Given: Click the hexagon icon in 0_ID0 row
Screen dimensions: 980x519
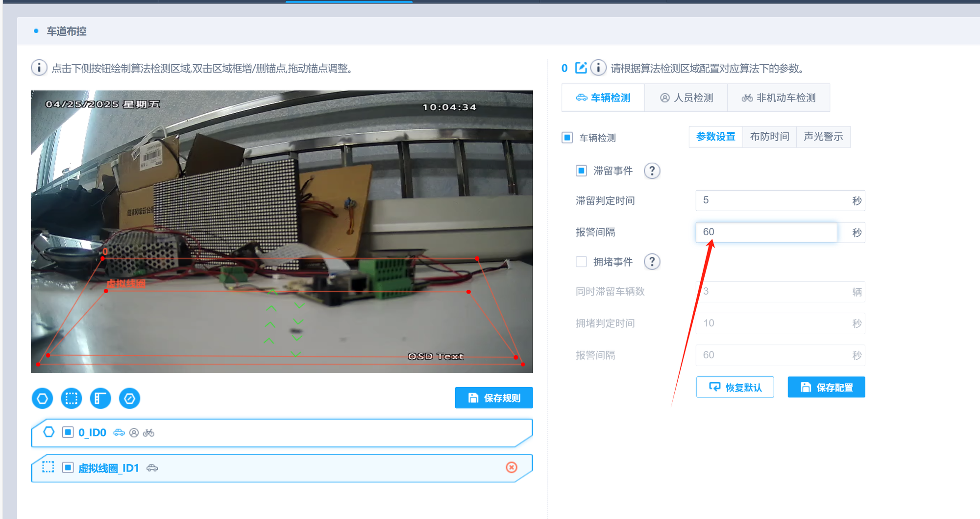Looking at the screenshot, I should [x=49, y=432].
